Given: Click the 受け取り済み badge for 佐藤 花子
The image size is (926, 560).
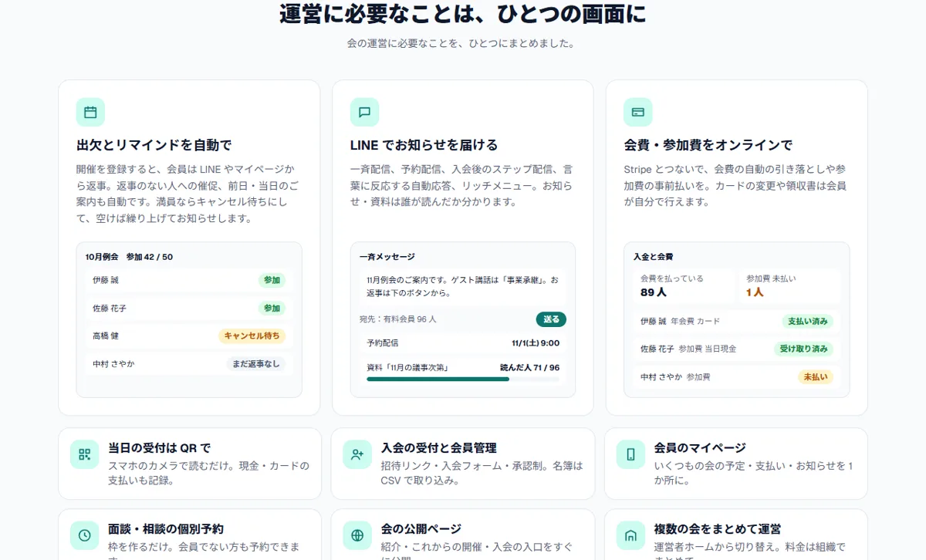Looking at the screenshot, I should point(803,349).
